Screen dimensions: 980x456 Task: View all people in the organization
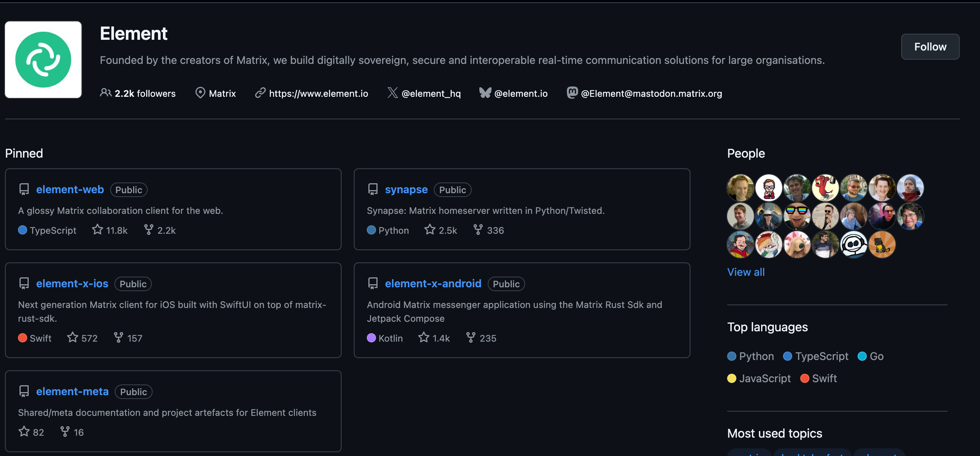click(x=746, y=272)
